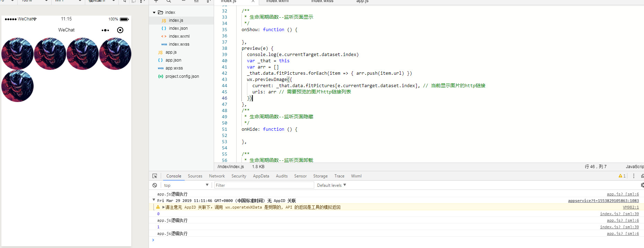Open index.json in the file tree

point(178,28)
